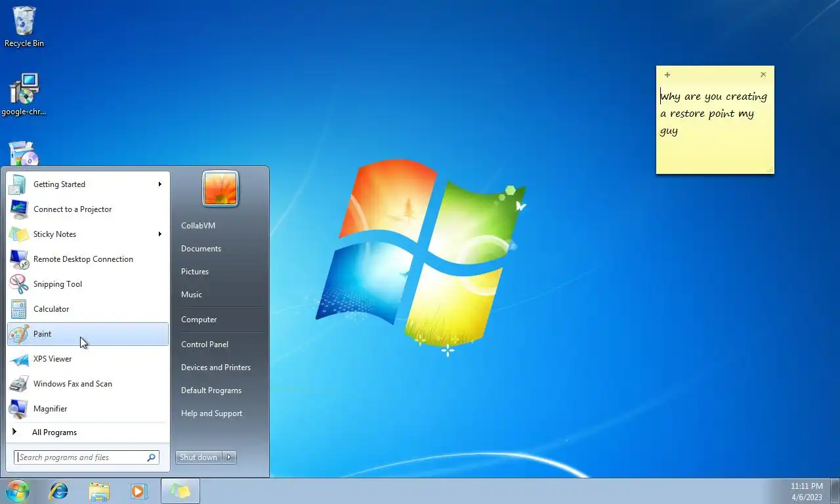Click the XPS Viewer label
The image size is (840, 504).
click(x=52, y=359)
